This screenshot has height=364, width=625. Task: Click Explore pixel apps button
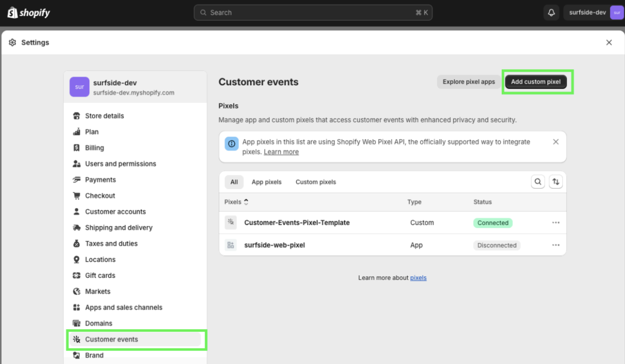468,82
